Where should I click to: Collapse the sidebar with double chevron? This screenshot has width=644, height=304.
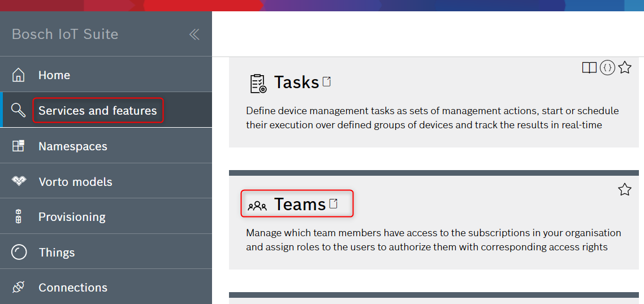pos(195,34)
